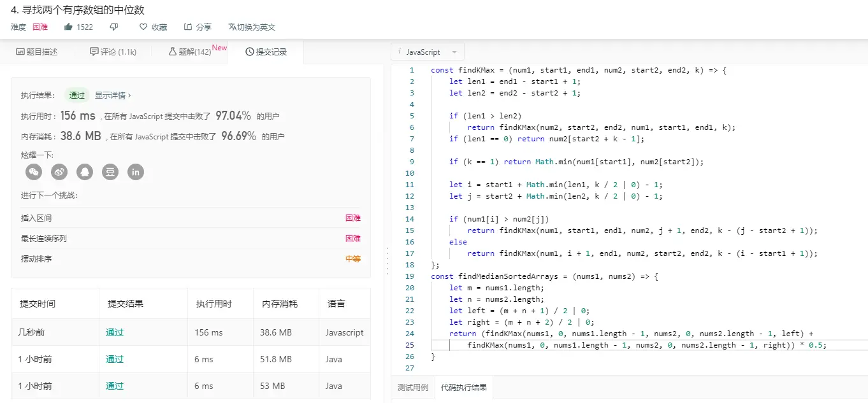Image resolution: width=868 pixels, height=403 pixels.
Task: Open the 测试用例 tab
Action: [x=413, y=387]
